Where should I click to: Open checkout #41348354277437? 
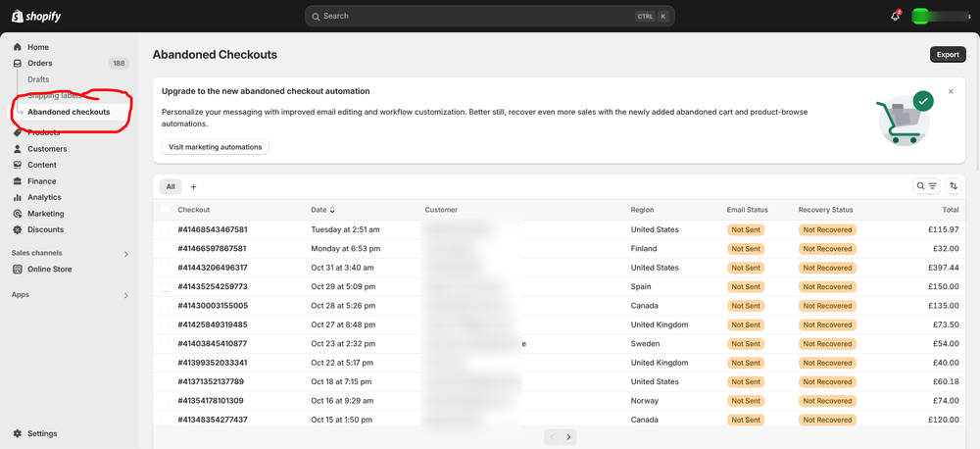tap(213, 420)
